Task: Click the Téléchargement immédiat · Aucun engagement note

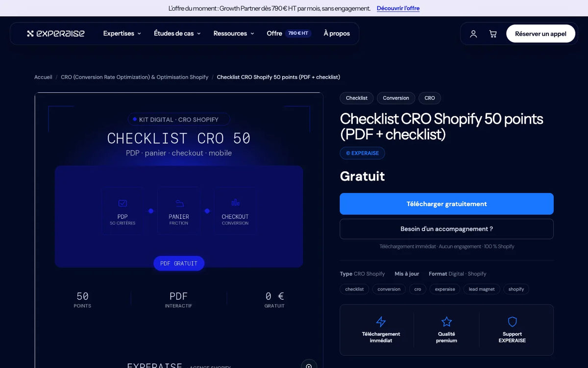Action: (x=446, y=246)
